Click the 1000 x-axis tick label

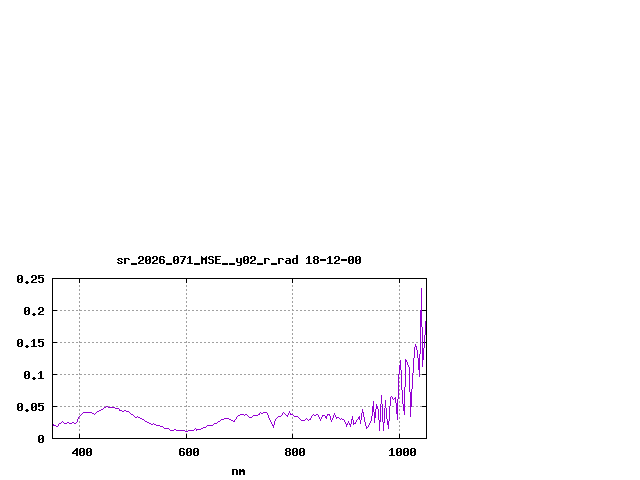pyautogui.click(x=400, y=453)
